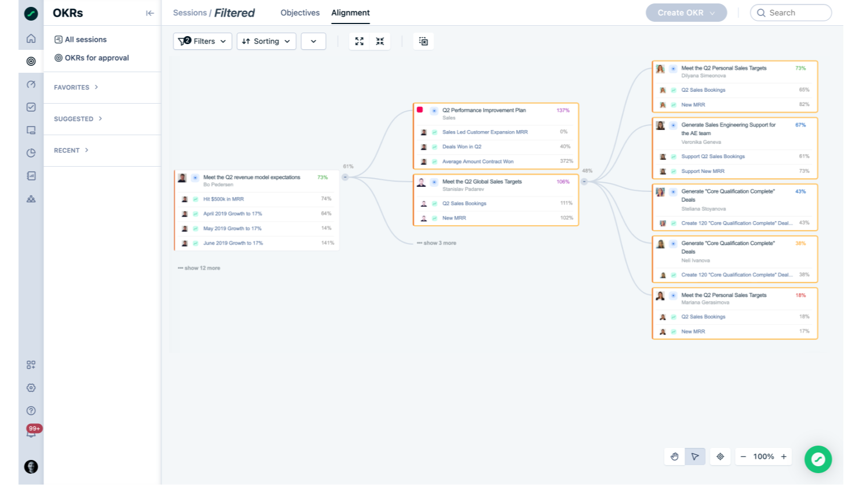Expand the FAVORITES section
The width and height of the screenshot is (868, 488).
point(76,87)
